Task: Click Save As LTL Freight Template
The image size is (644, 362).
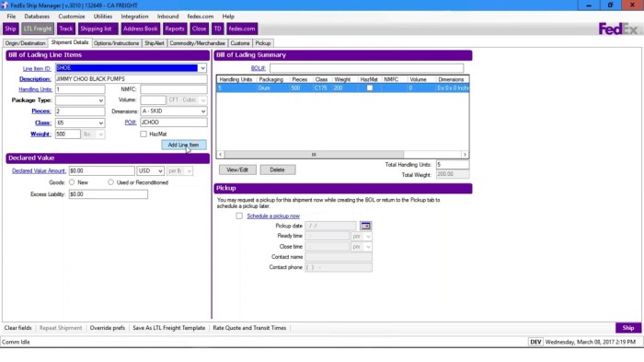Action: pyautogui.click(x=168, y=328)
